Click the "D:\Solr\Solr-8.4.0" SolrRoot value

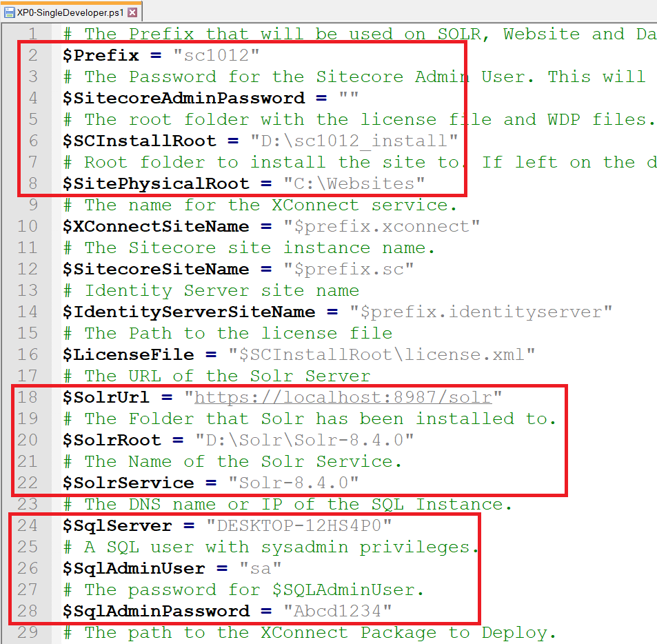305,440
